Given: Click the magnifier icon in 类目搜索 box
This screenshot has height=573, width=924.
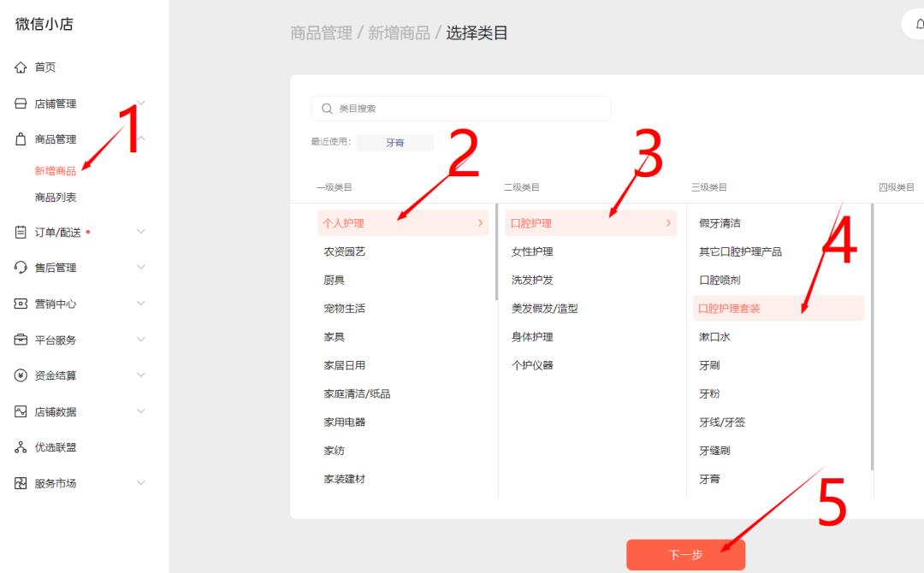Looking at the screenshot, I should [327, 109].
